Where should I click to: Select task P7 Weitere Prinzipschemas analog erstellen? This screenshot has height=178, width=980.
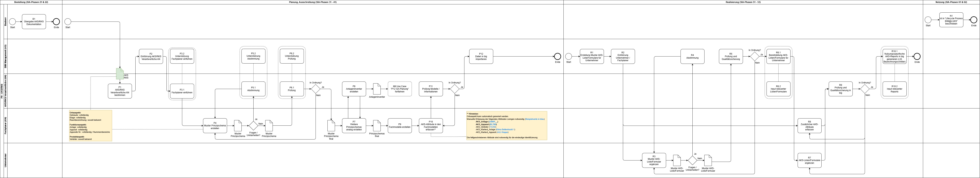[354, 126]
